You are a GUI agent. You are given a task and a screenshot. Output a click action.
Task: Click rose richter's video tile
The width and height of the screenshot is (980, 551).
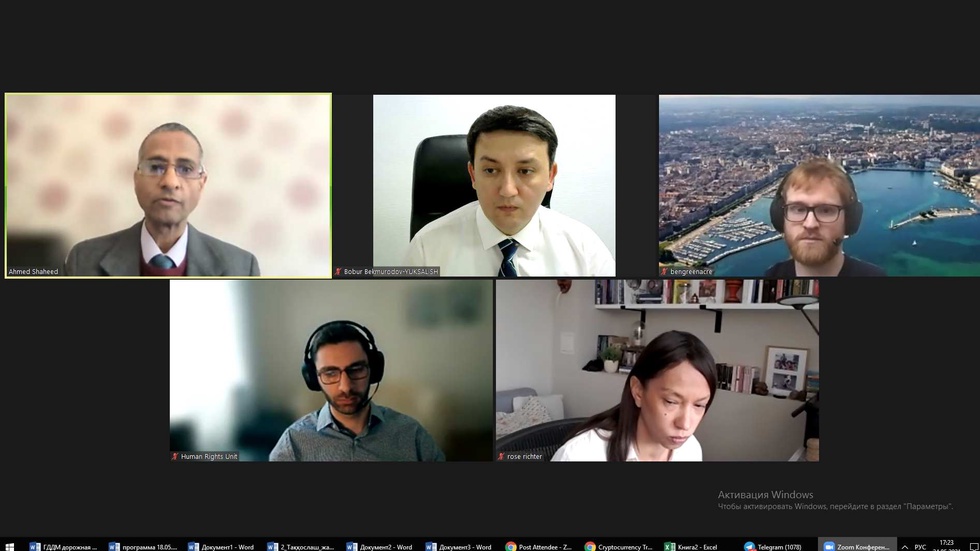pyautogui.click(x=657, y=370)
